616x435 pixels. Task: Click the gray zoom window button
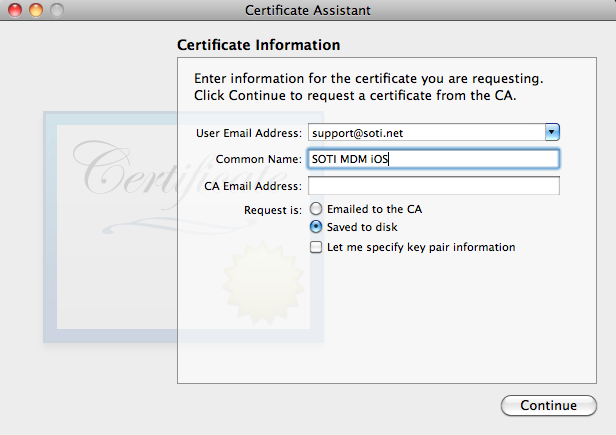tap(57, 10)
